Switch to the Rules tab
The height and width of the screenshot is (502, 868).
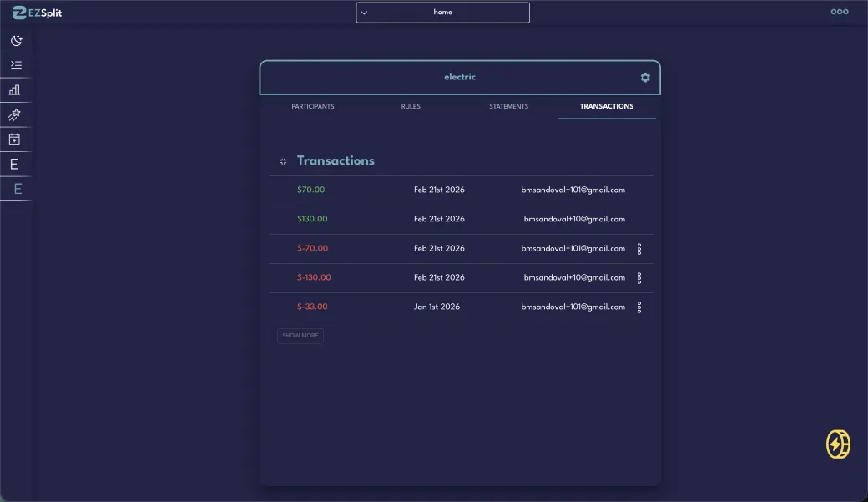411,106
